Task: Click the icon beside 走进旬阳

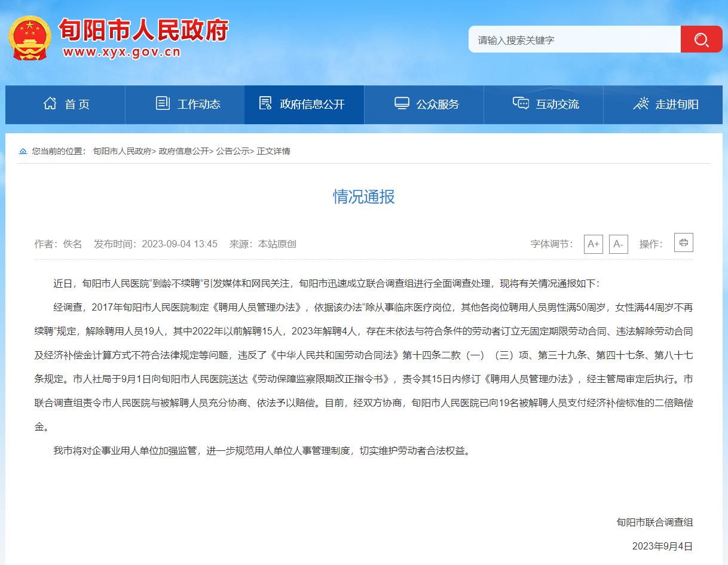Action: 641,103
